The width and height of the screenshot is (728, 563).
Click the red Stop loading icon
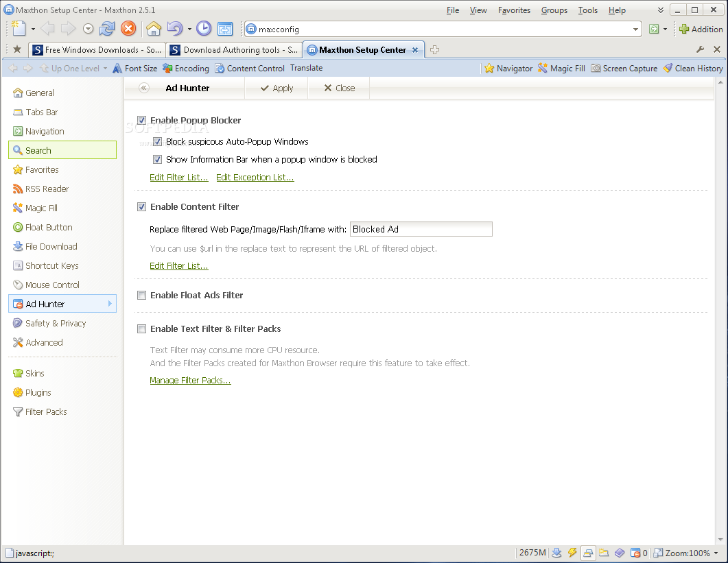coord(128,29)
